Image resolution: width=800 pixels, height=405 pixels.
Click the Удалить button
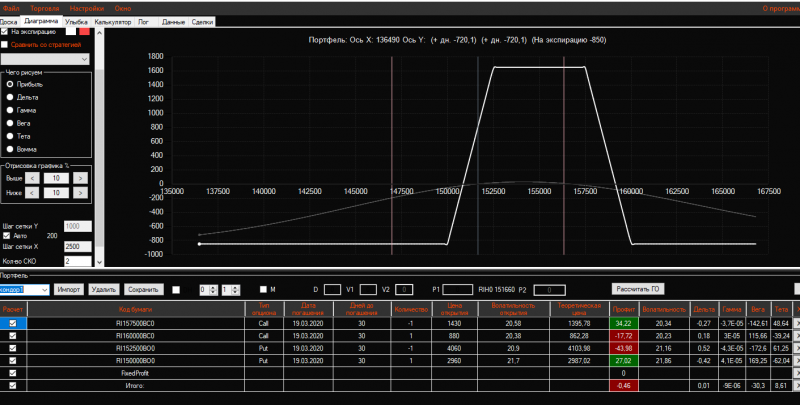104,290
